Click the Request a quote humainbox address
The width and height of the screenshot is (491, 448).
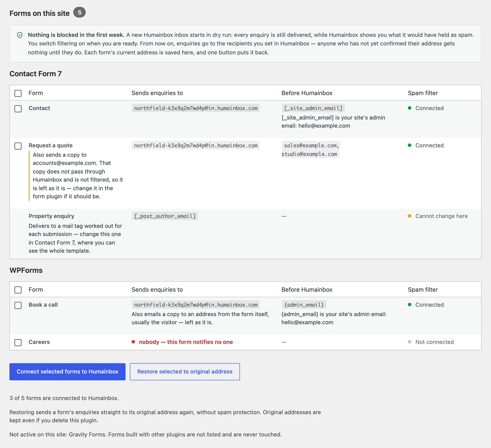[196, 145]
